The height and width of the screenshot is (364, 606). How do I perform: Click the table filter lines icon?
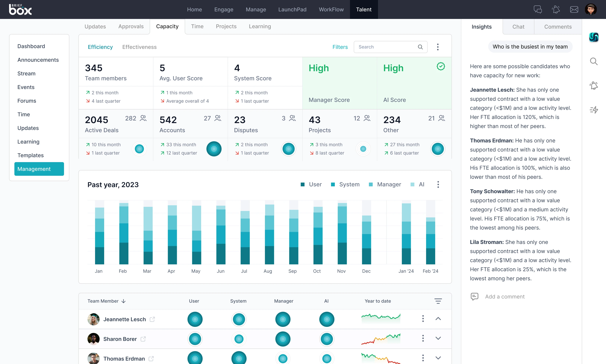(x=438, y=301)
